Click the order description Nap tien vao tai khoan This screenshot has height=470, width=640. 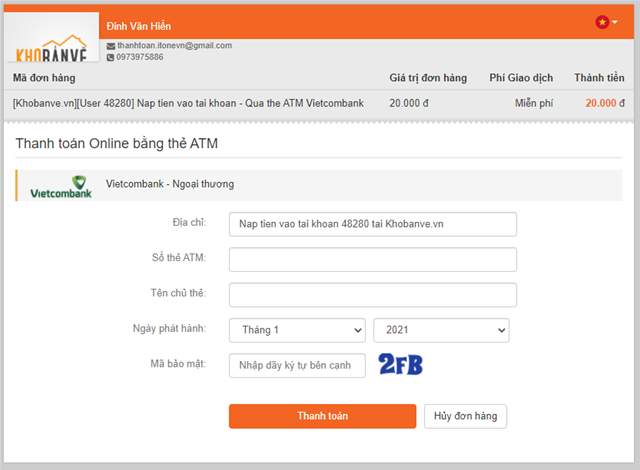pyautogui.click(x=188, y=103)
